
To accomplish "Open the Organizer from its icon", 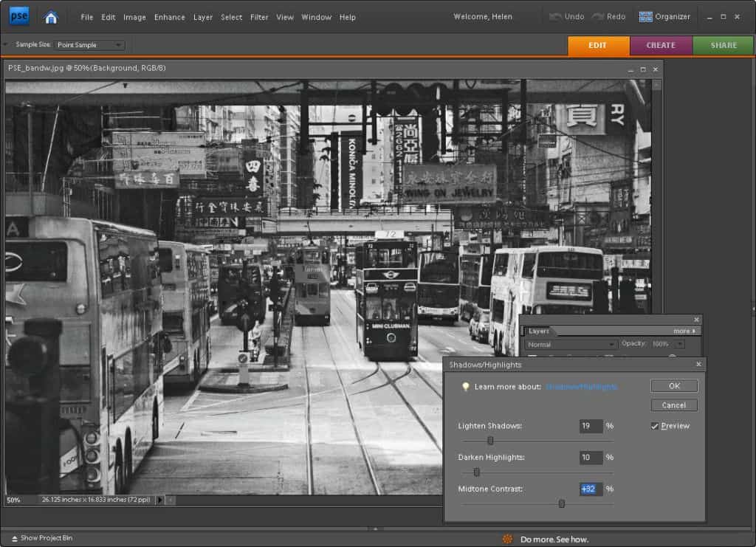I will point(646,16).
